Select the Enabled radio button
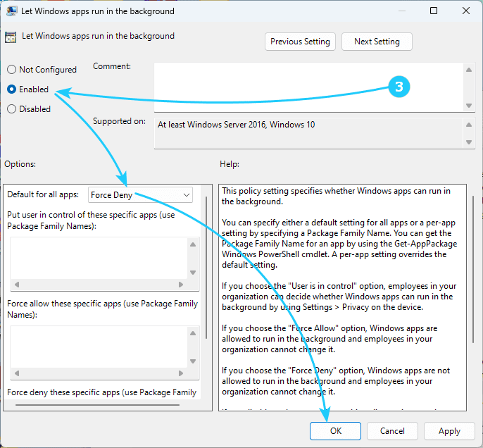Image resolution: width=483 pixels, height=448 pixels. click(x=11, y=89)
